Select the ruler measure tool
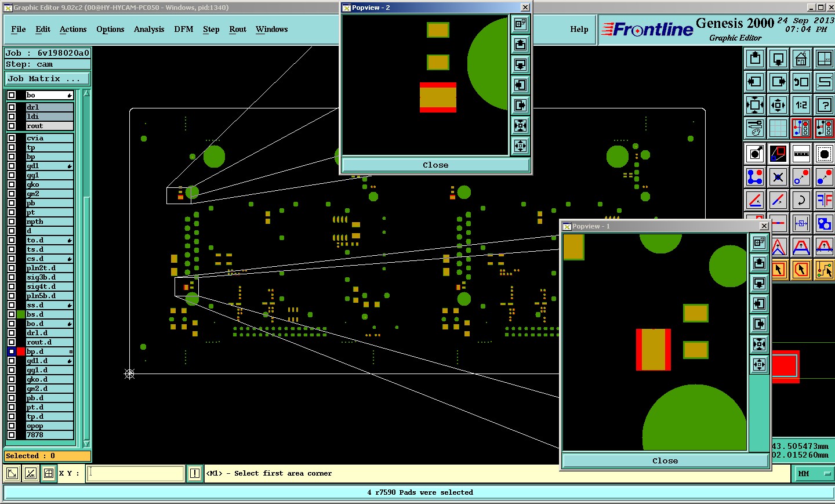This screenshot has height=504, width=835. [x=801, y=154]
